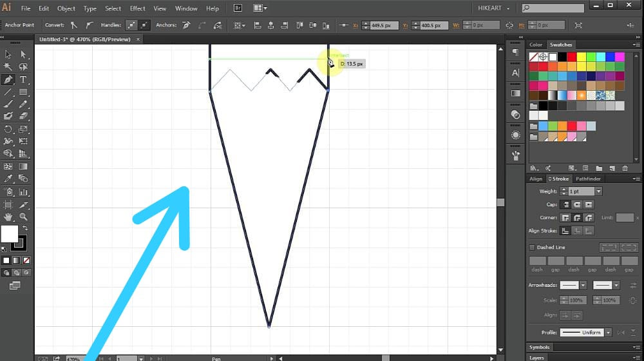644x361 pixels.
Task: Choose Butt Cap for the stroke
Action: [565, 204]
